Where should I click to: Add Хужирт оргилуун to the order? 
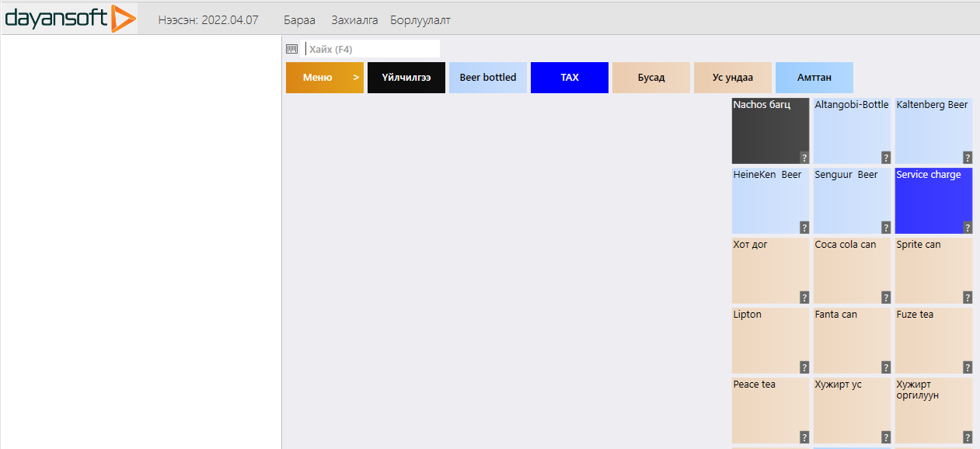(x=934, y=411)
